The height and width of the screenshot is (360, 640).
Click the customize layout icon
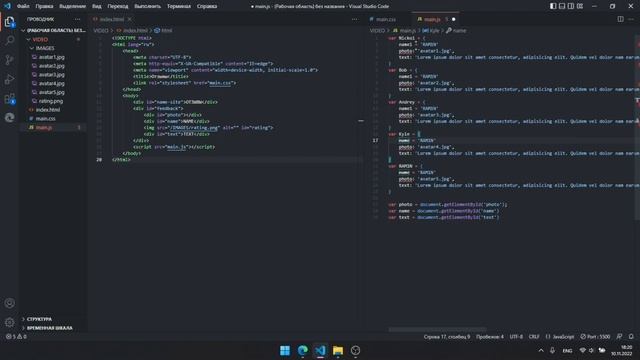[580, 6]
